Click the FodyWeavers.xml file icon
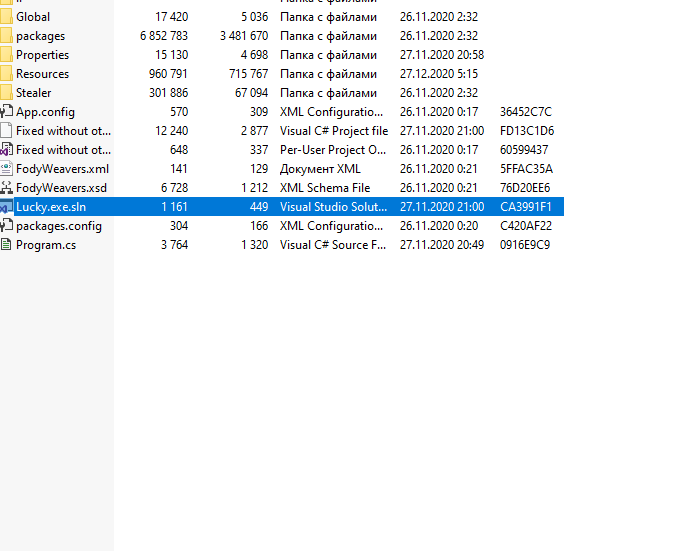684x551 pixels. pos(7,169)
